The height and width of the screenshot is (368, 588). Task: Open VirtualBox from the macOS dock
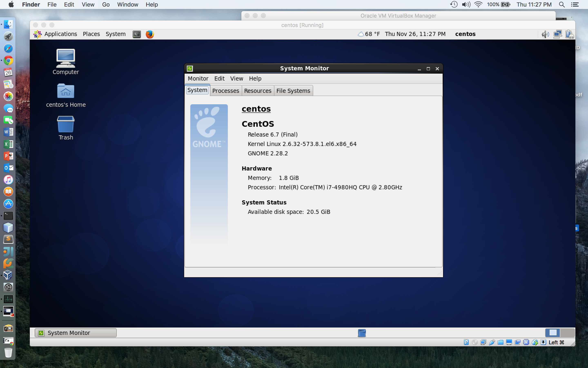pos(8,275)
